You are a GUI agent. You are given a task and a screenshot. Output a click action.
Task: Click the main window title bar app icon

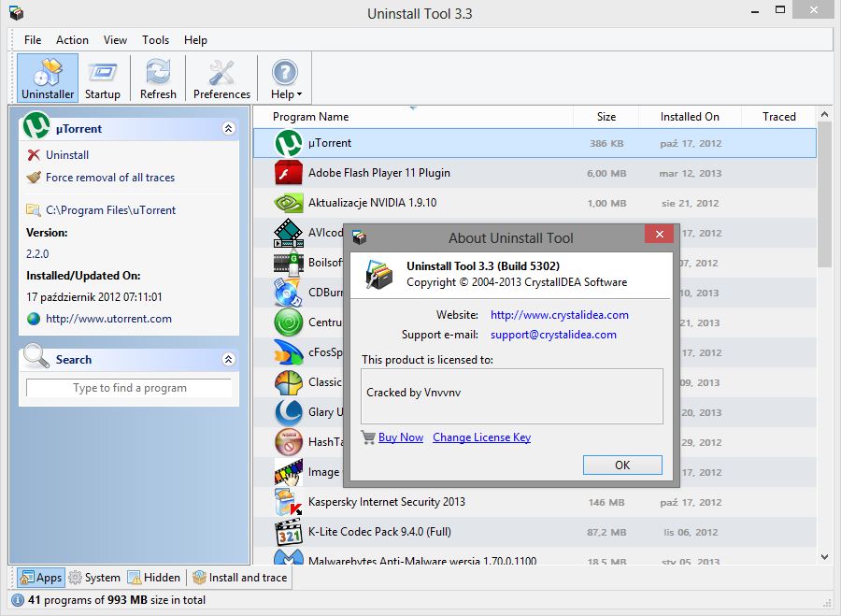[17, 13]
